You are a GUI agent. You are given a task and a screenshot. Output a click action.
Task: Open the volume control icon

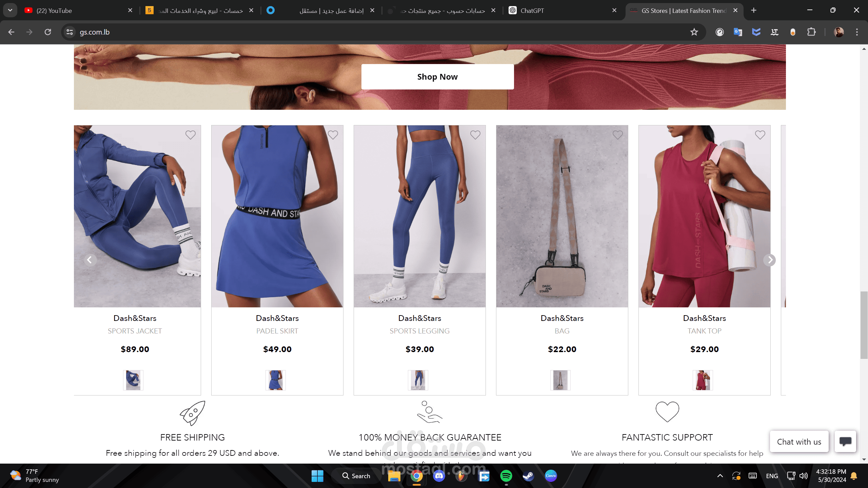click(804, 476)
